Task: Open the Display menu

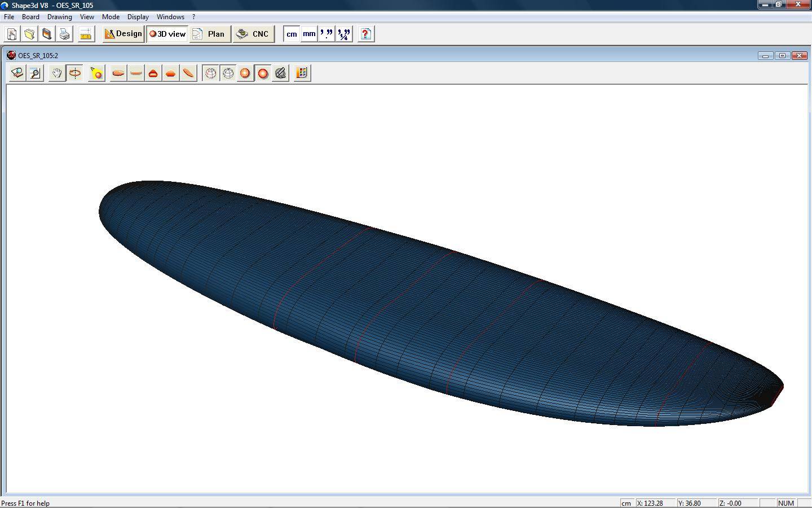Action: pos(138,17)
